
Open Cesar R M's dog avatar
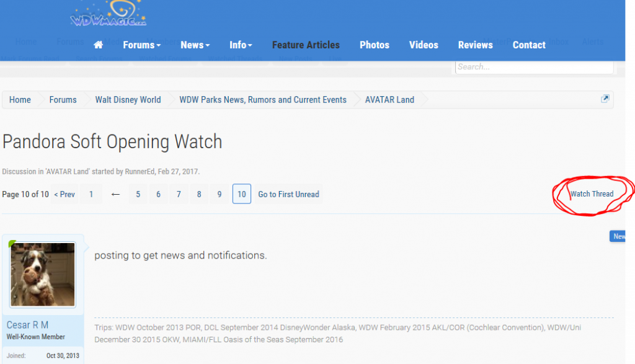click(x=43, y=274)
